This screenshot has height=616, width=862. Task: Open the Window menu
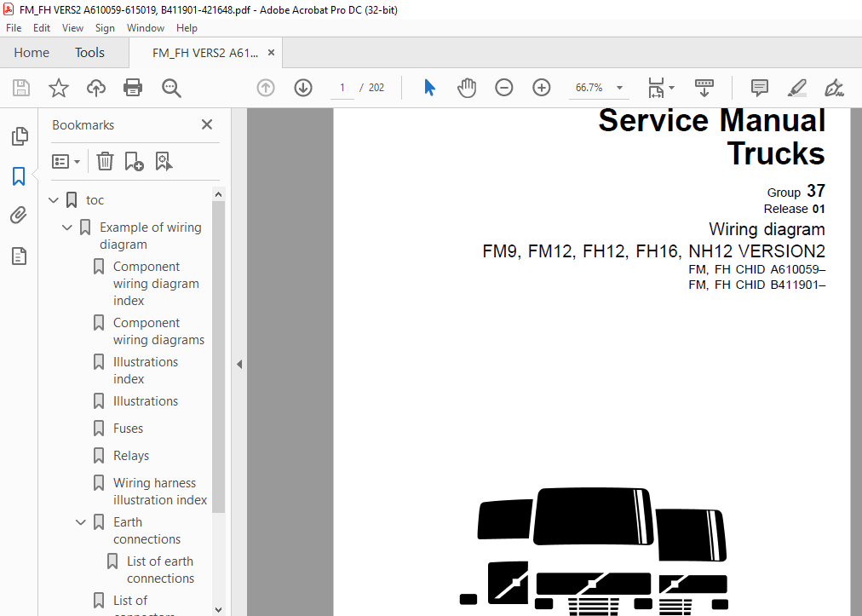point(146,28)
